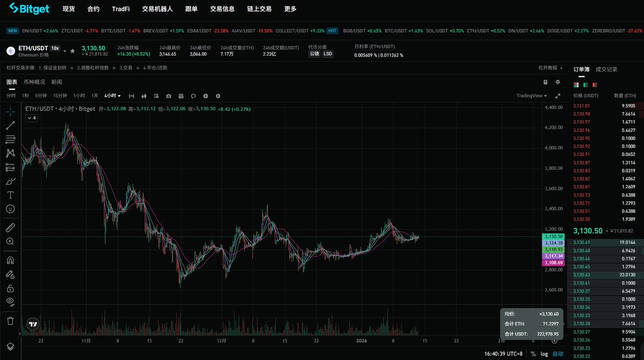The height and width of the screenshot is (360, 644).
Task: Open the 更多 menu
Action: [290, 9]
